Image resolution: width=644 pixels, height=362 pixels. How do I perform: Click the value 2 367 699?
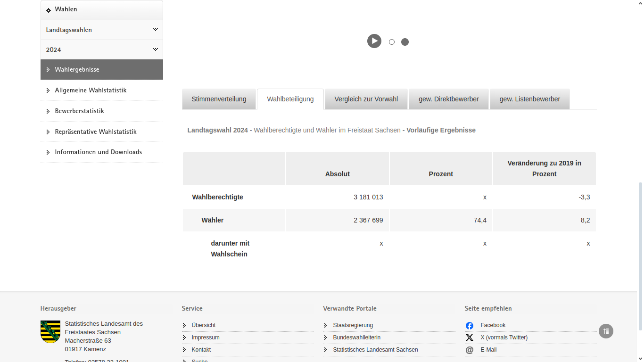pos(368,220)
